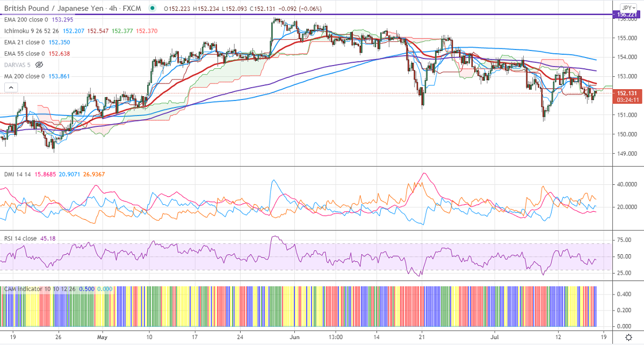Viewport: 644px width, 345px height.
Task: Select the DMI 14 14 indicator legend
Action: coord(17,174)
